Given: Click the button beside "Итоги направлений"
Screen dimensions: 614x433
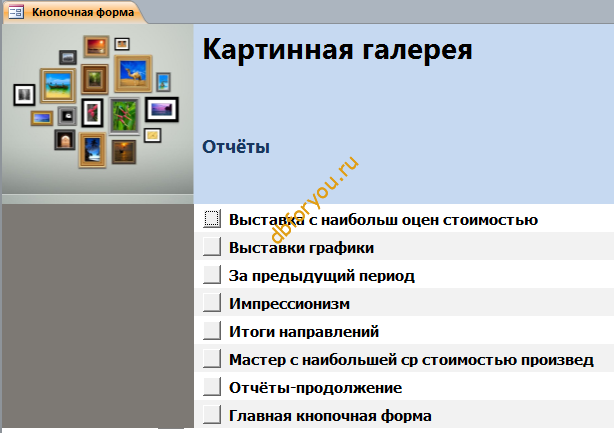Looking at the screenshot, I should pyautogui.click(x=212, y=331).
